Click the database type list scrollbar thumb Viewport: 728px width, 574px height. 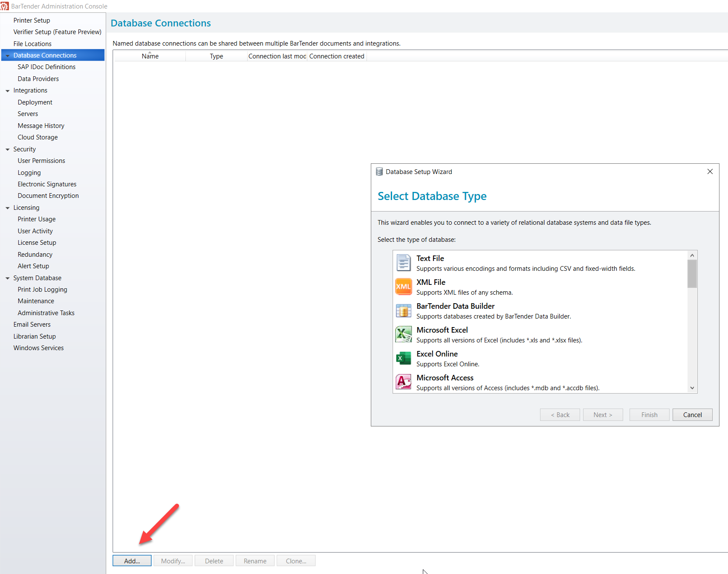pyautogui.click(x=692, y=274)
